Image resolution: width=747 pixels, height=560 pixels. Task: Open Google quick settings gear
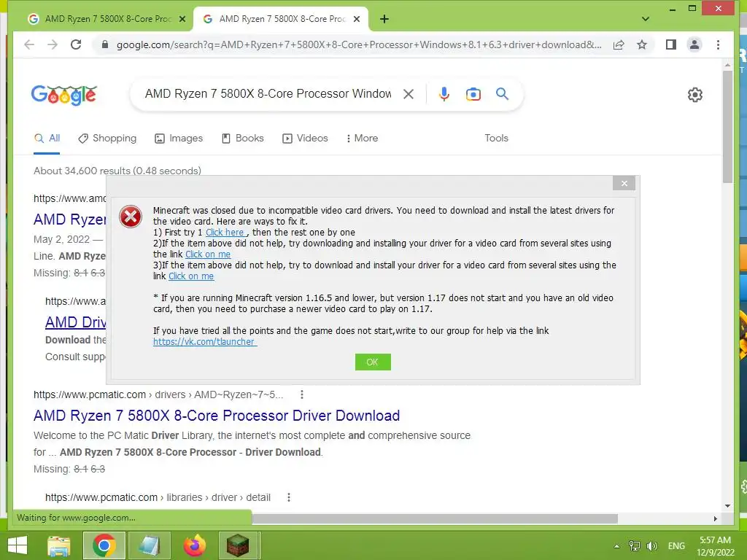pyautogui.click(x=695, y=95)
